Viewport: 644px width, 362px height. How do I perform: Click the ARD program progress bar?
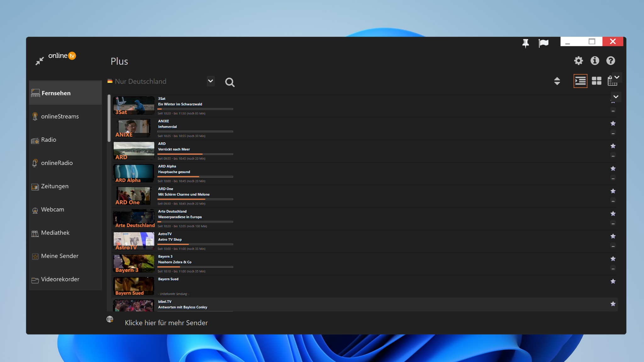(x=195, y=154)
